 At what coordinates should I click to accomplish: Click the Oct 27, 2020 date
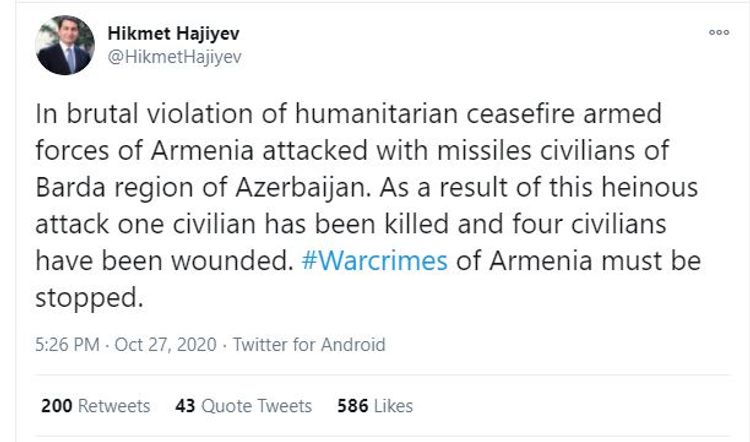(x=168, y=345)
